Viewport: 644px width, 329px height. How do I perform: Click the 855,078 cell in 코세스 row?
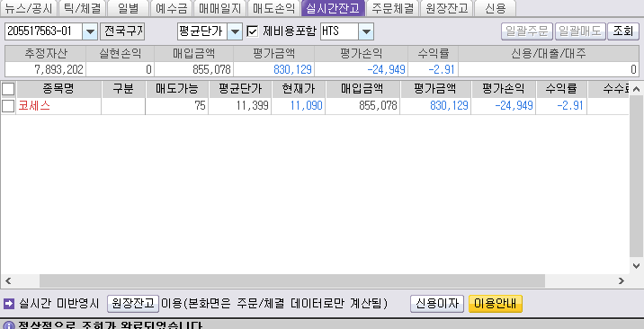click(x=362, y=106)
